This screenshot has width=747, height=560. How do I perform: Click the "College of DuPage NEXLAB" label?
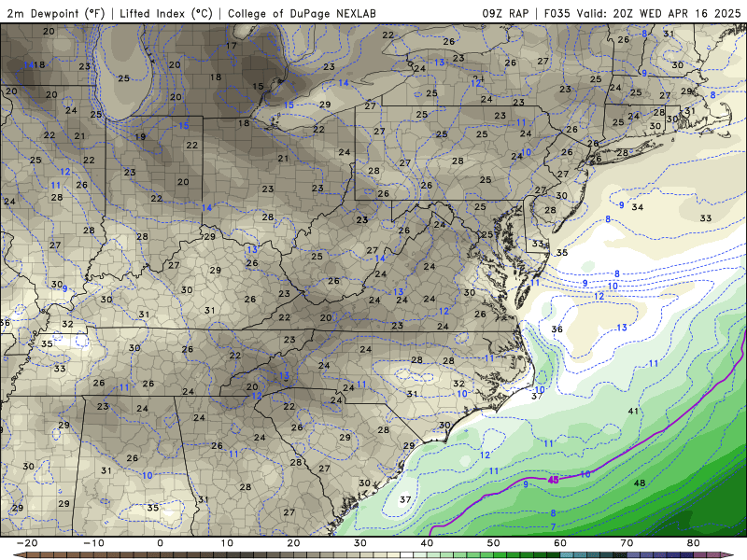(x=302, y=13)
